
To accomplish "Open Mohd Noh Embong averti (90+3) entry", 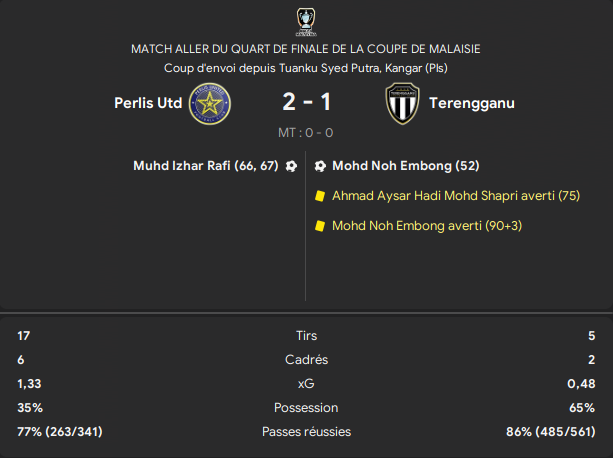I will pyautogui.click(x=427, y=225).
